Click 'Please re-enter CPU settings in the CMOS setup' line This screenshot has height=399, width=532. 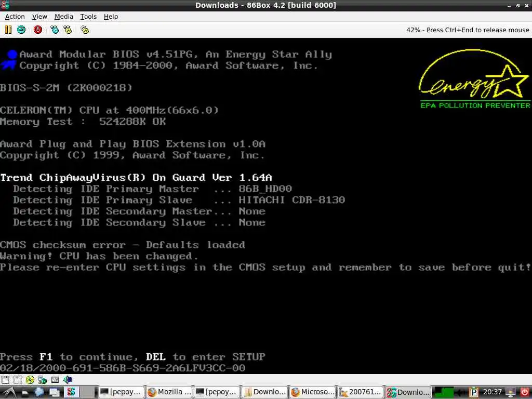click(265, 268)
